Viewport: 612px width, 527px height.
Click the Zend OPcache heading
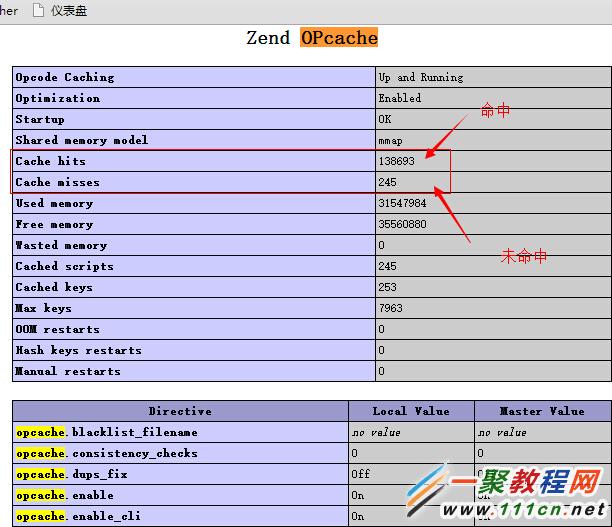312,37
